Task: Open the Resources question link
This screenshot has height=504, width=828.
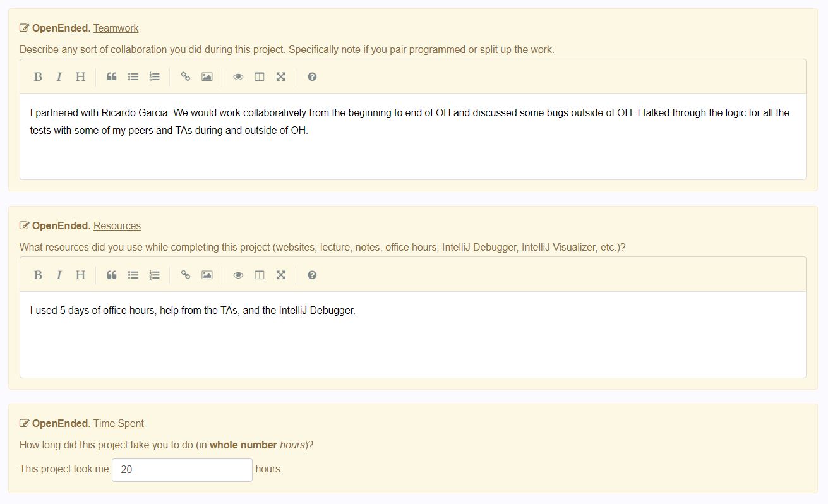Action: pyautogui.click(x=117, y=225)
